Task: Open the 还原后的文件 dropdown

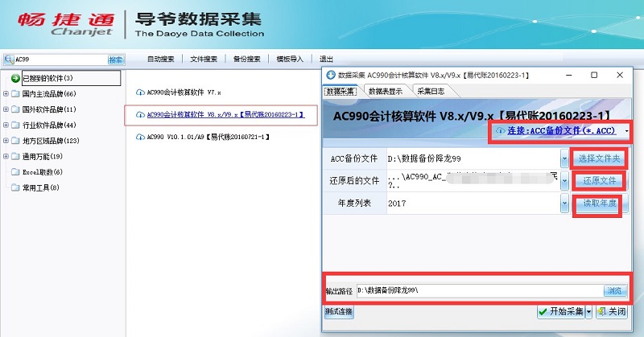Action: pyautogui.click(x=564, y=181)
